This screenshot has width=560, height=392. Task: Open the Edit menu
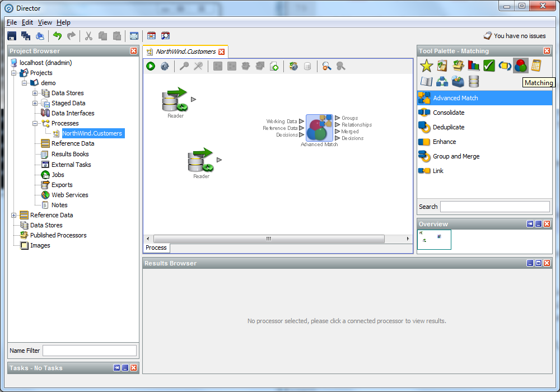point(27,22)
